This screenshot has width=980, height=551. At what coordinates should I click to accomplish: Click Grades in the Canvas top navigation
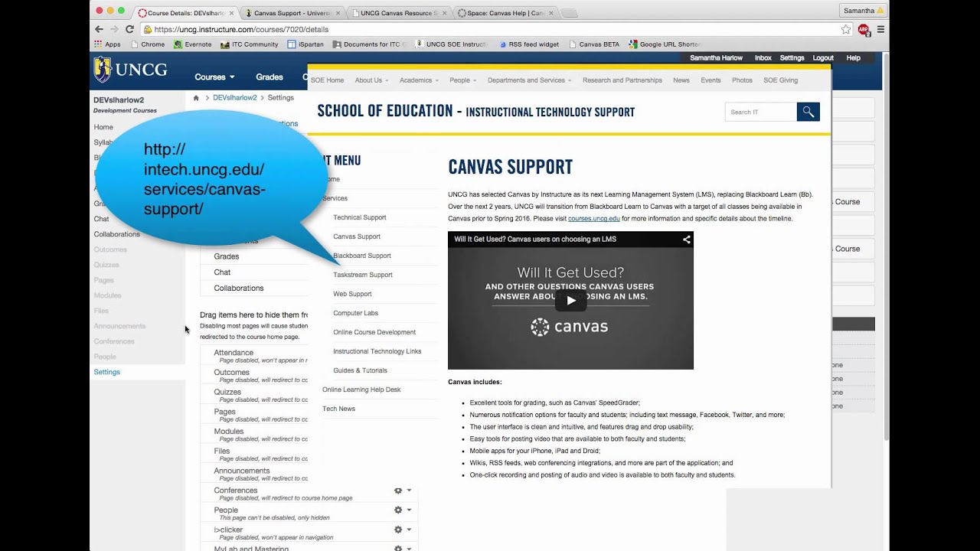point(269,77)
